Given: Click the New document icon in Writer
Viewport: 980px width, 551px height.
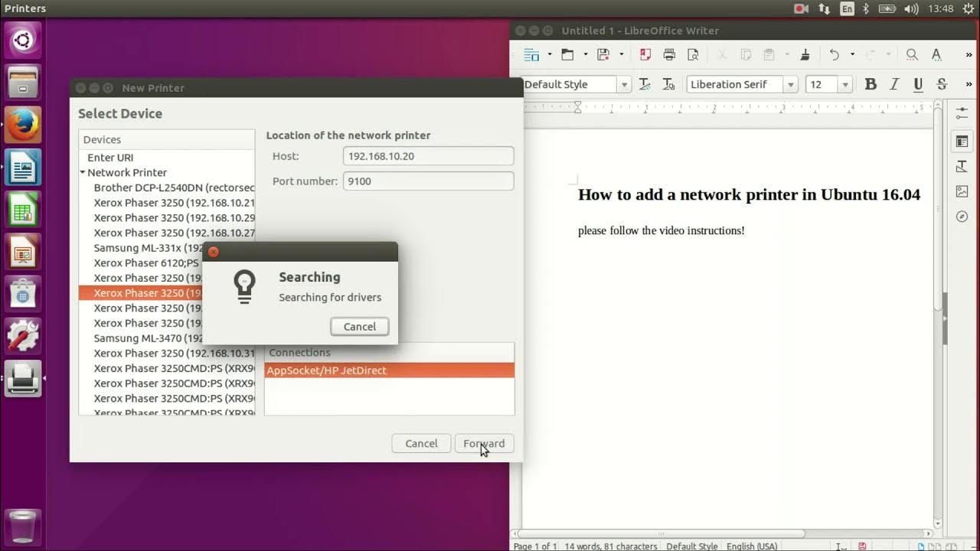Looking at the screenshot, I should [x=531, y=54].
